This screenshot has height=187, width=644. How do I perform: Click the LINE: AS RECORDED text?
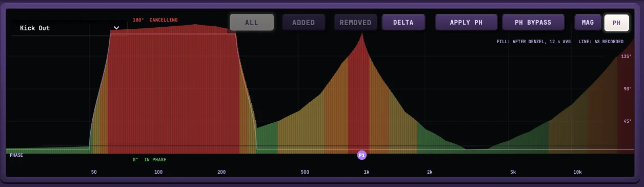click(x=601, y=42)
